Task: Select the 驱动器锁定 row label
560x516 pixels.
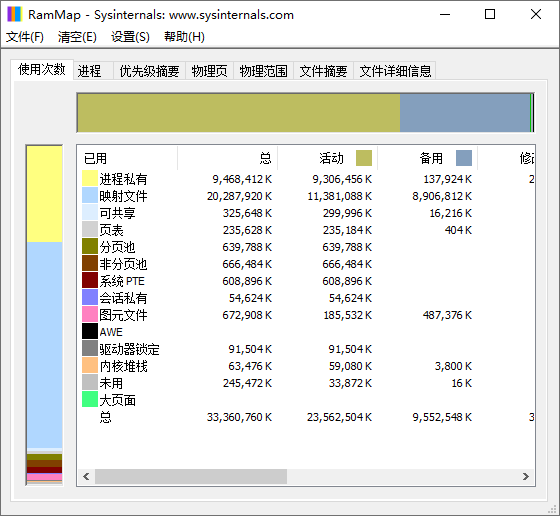Action: click(129, 349)
